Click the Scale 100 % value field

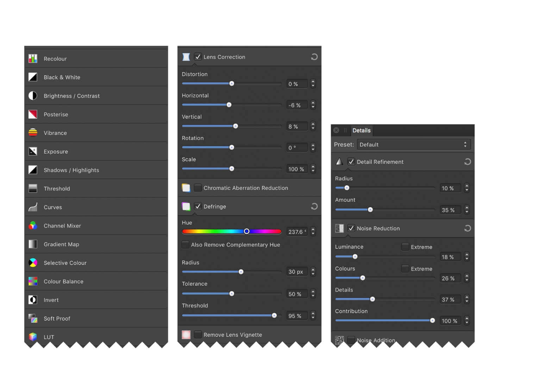pyautogui.click(x=296, y=169)
